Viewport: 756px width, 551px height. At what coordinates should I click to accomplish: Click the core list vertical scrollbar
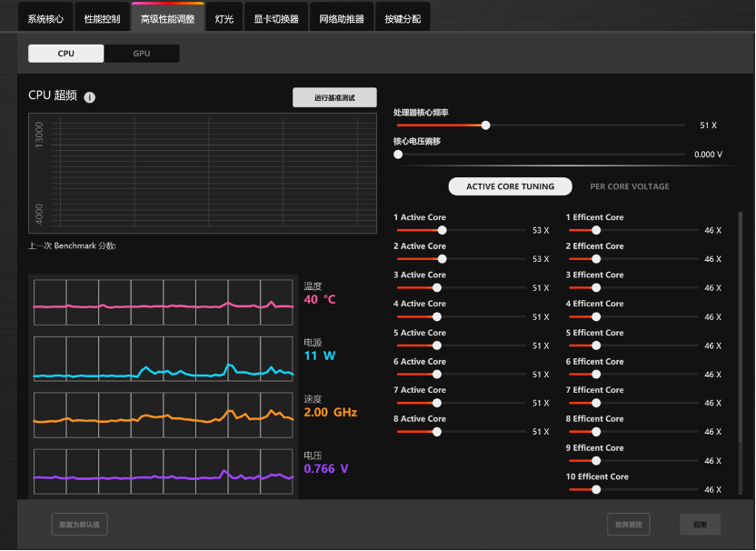pos(741,328)
